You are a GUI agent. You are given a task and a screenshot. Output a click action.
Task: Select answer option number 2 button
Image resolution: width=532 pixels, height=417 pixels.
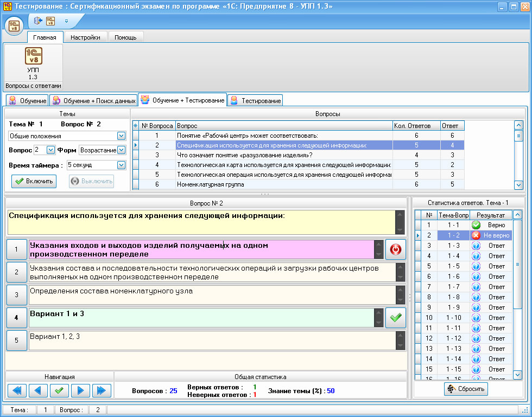click(16, 272)
